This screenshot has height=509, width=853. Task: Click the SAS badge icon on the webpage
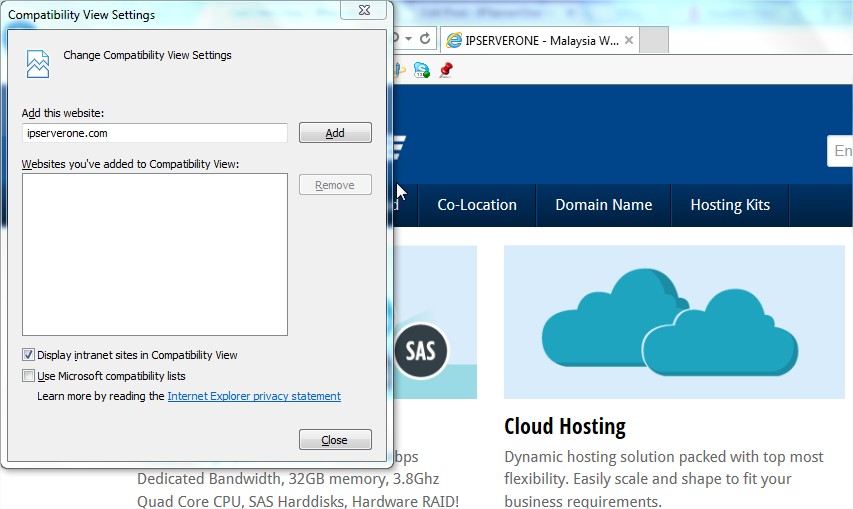point(421,351)
